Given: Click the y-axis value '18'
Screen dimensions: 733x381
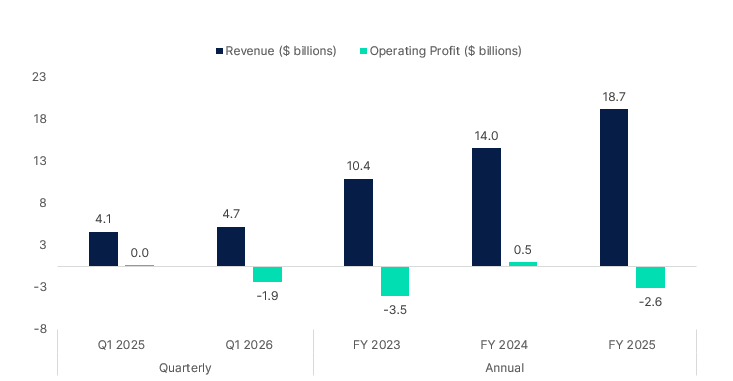Looking at the screenshot, I should coord(40,119).
